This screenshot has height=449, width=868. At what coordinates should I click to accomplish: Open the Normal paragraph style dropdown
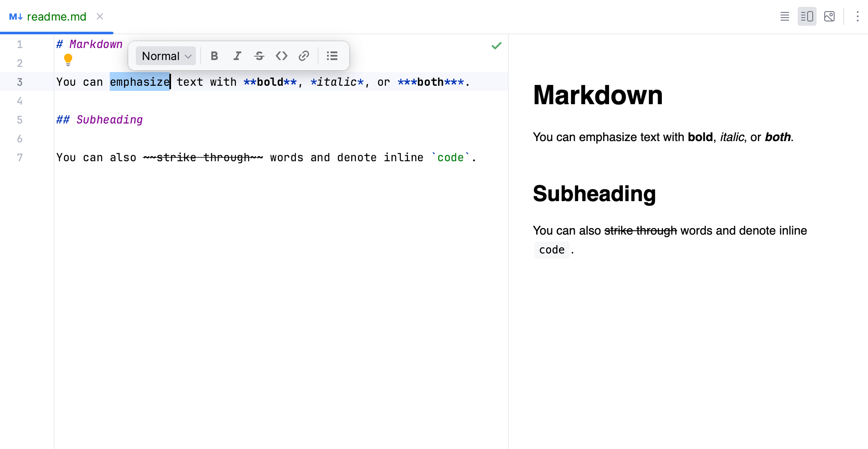165,55
